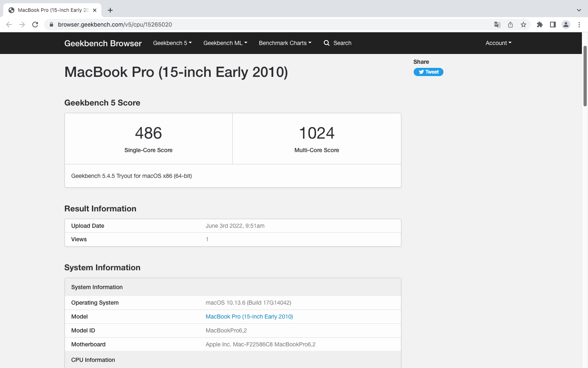Click the MacBookPro6,2 Model ID value

coord(226,330)
